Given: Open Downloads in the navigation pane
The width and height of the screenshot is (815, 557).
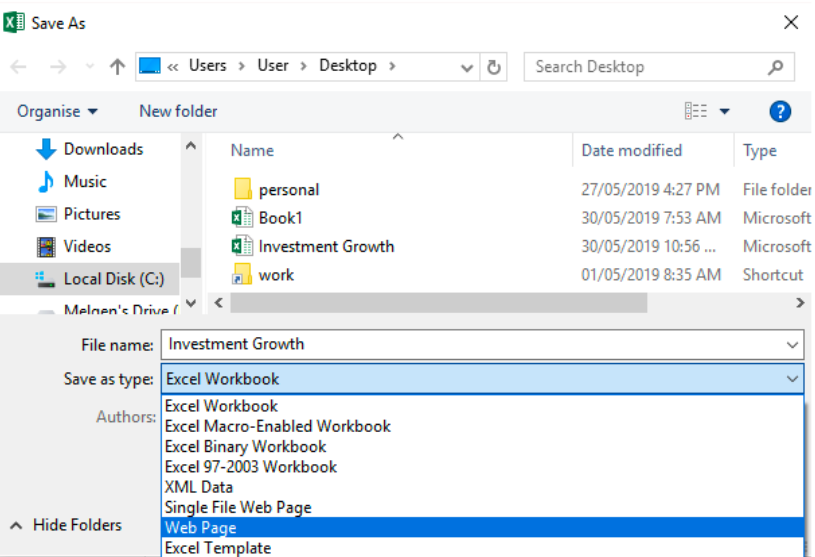Looking at the screenshot, I should click(x=89, y=149).
